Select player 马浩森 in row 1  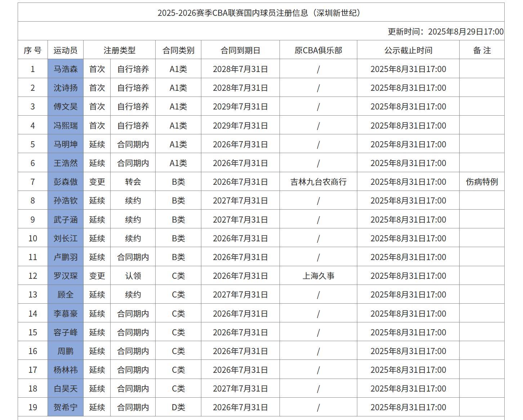pos(66,69)
